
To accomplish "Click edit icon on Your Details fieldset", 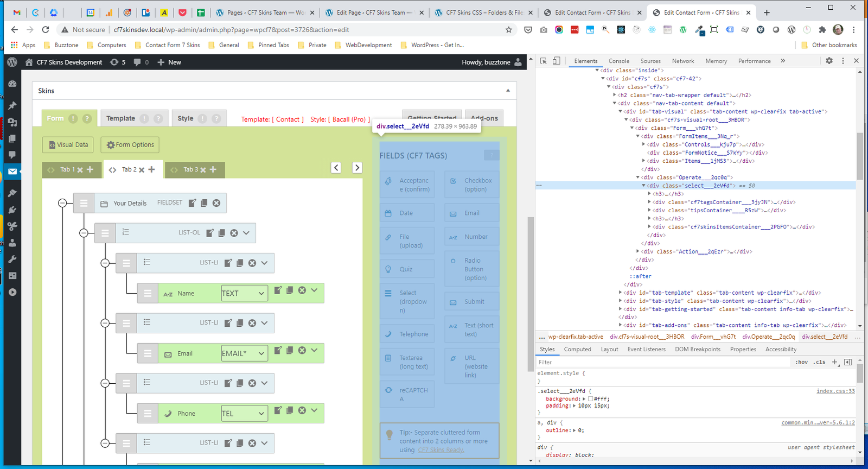I will click(x=192, y=203).
